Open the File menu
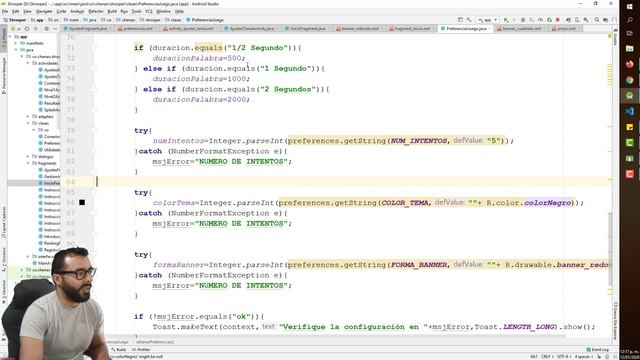Viewport: 640px width, 360px height. pyautogui.click(x=5, y=11)
